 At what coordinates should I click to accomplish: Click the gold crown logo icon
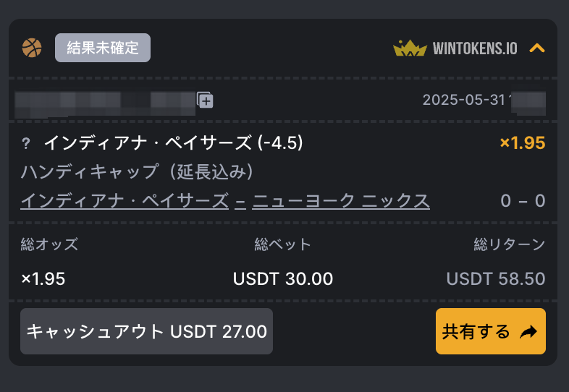(410, 48)
